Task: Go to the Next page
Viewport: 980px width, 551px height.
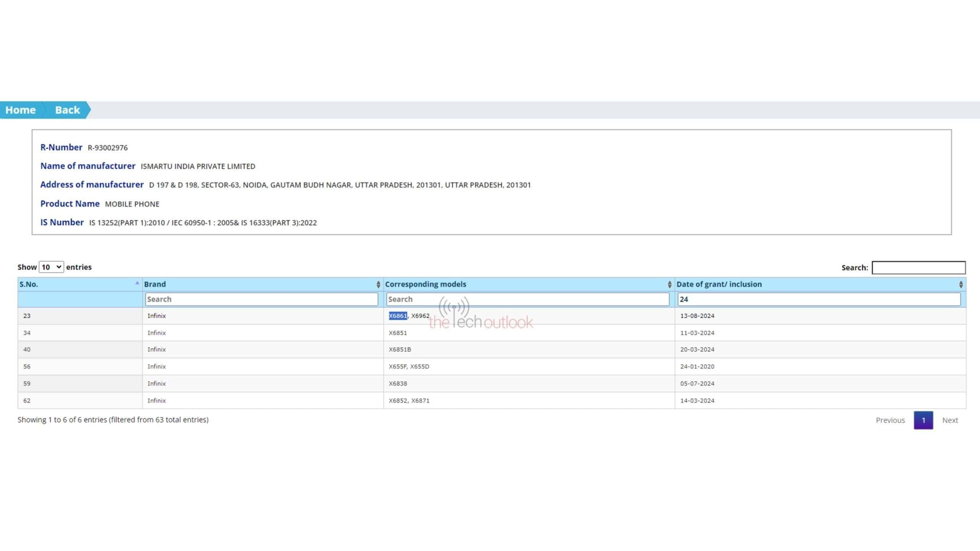Action: click(x=950, y=420)
